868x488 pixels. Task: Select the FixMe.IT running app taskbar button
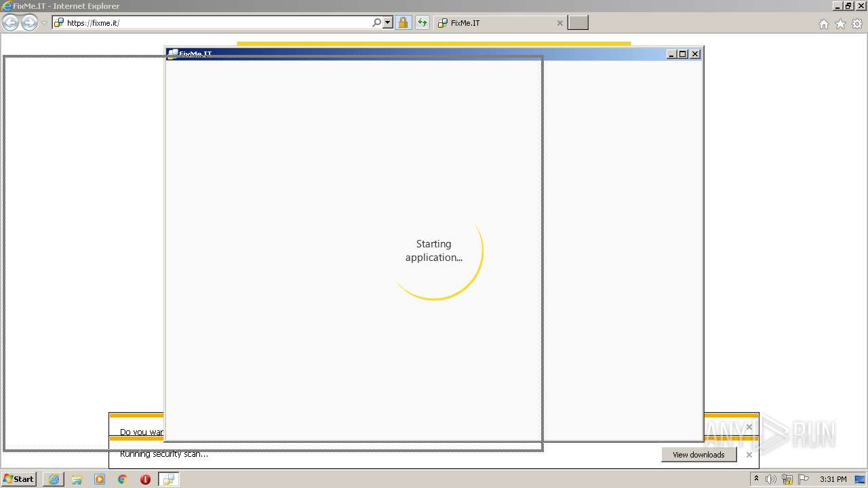[x=169, y=479]
